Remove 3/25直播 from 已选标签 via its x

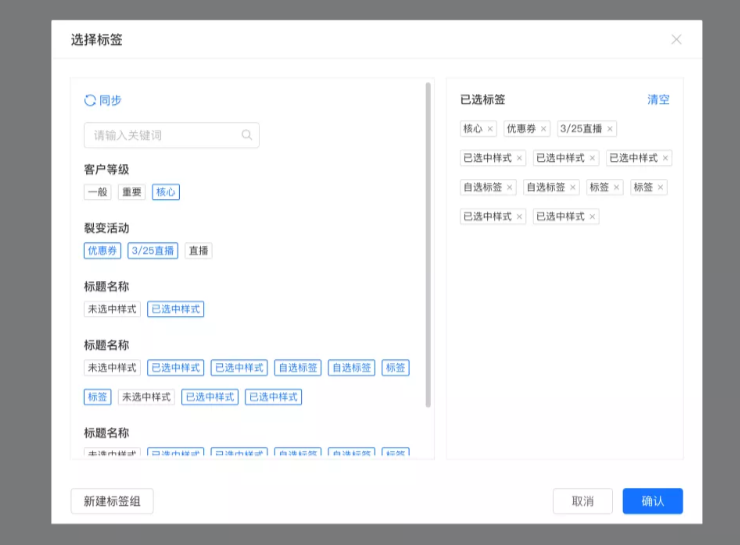(x=610, y=129)
